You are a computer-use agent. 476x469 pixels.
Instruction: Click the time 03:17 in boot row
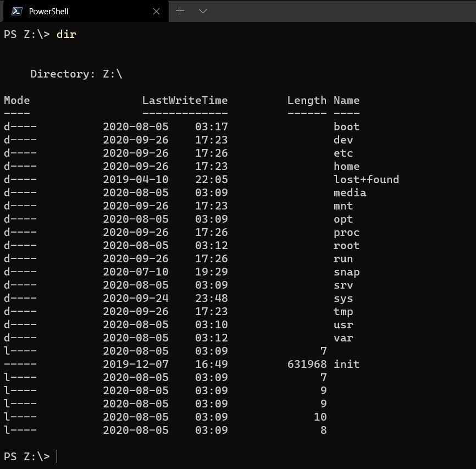211,126
